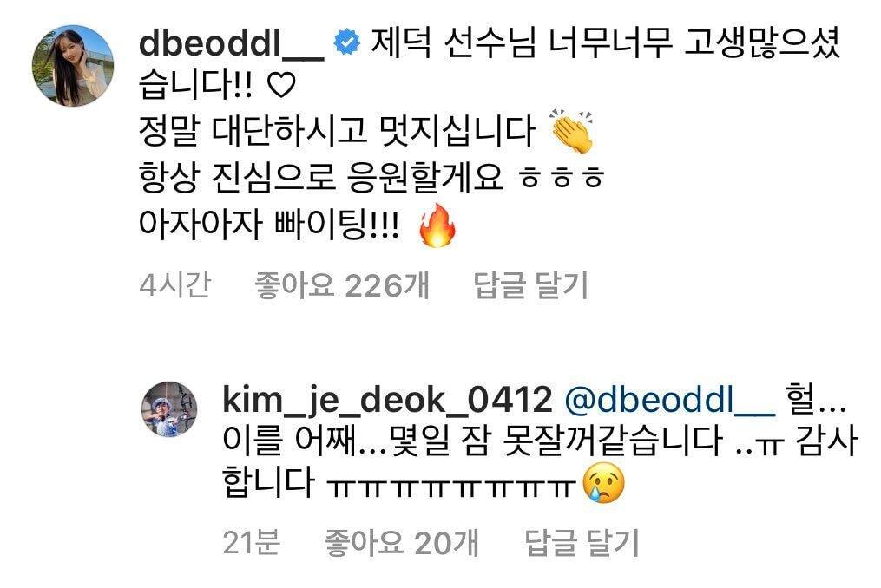The height and width of the screenshot is (588, 881).
Task: Click the crying face emoji
Action: point(603,482)
